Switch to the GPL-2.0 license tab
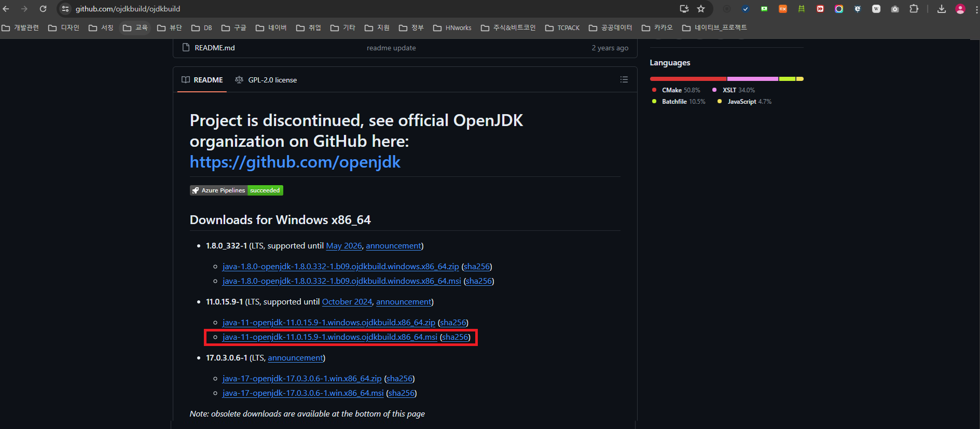Screen dimensions: 980x429 [x=266, y=80]
